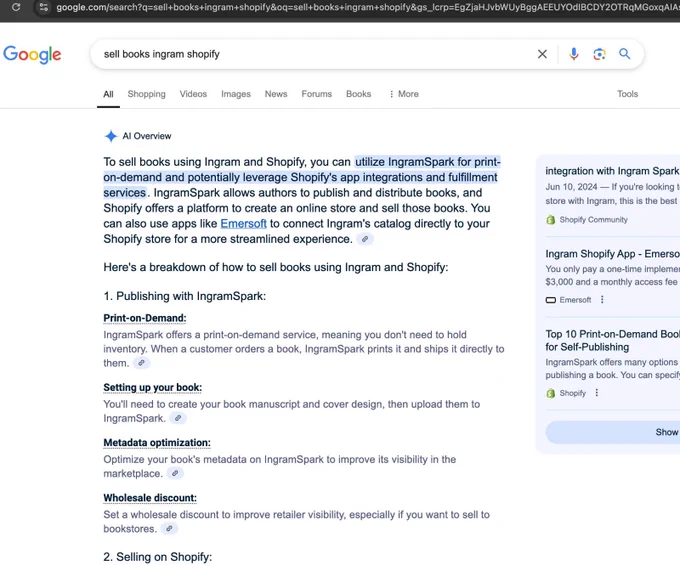Image resolution: width=680 pixels, height=565 pixels.
Task: Click the Google logo
Action: pyautogui.click(x=32, y=55)
